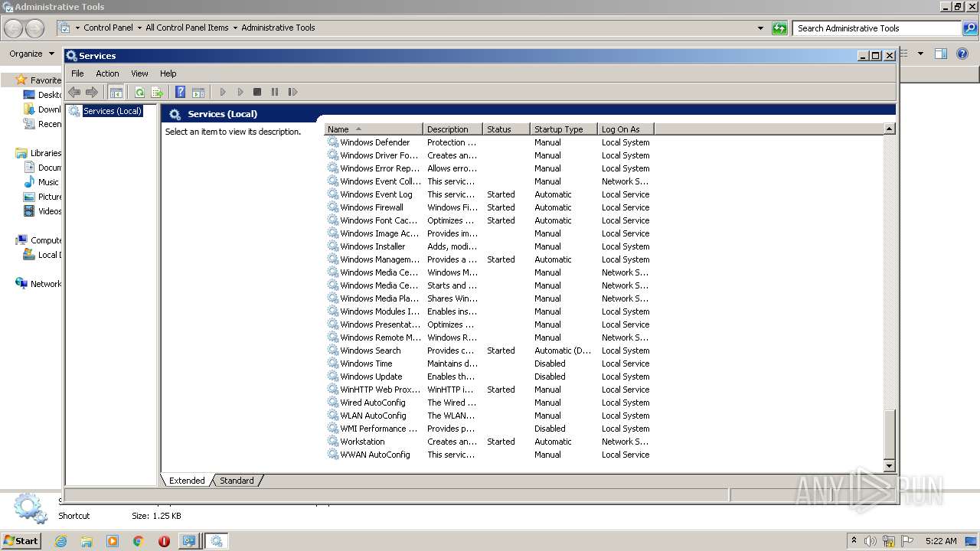Click the Services (Local) tree node
980x551 pixels.
pyautogui.click(x=113, y=111)
